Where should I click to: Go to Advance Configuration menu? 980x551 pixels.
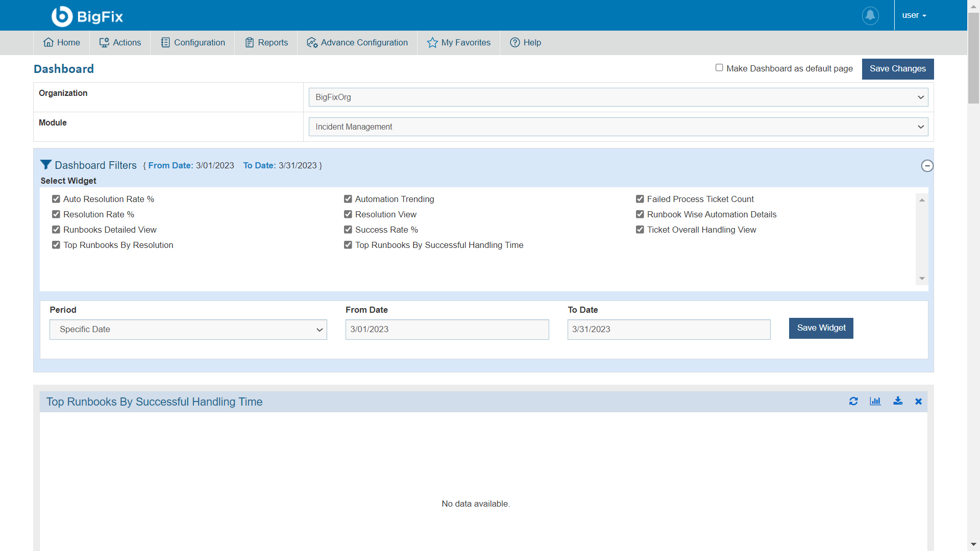(x=357, y=43)
